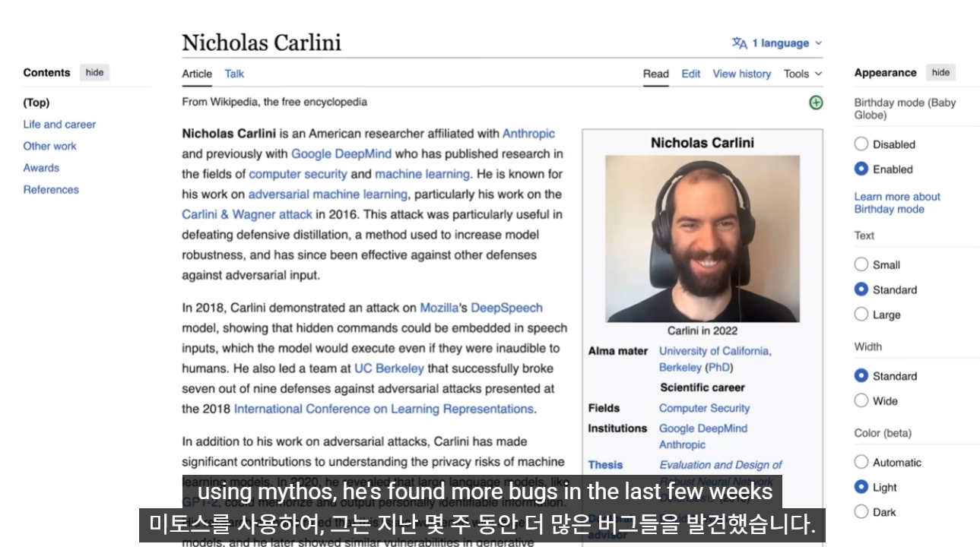Go to Other work section
Viewport: 980px width, 547px height.
tap(49, 146)
